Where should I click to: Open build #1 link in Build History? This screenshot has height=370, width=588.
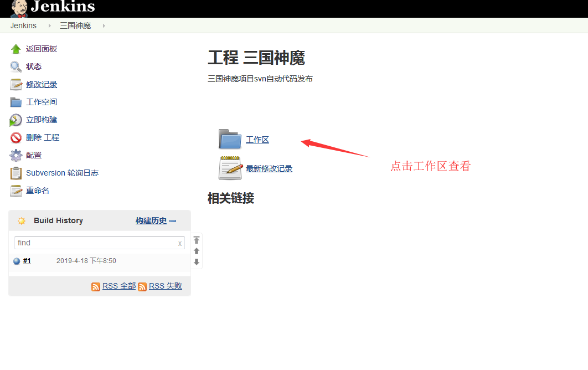point(27,261)
